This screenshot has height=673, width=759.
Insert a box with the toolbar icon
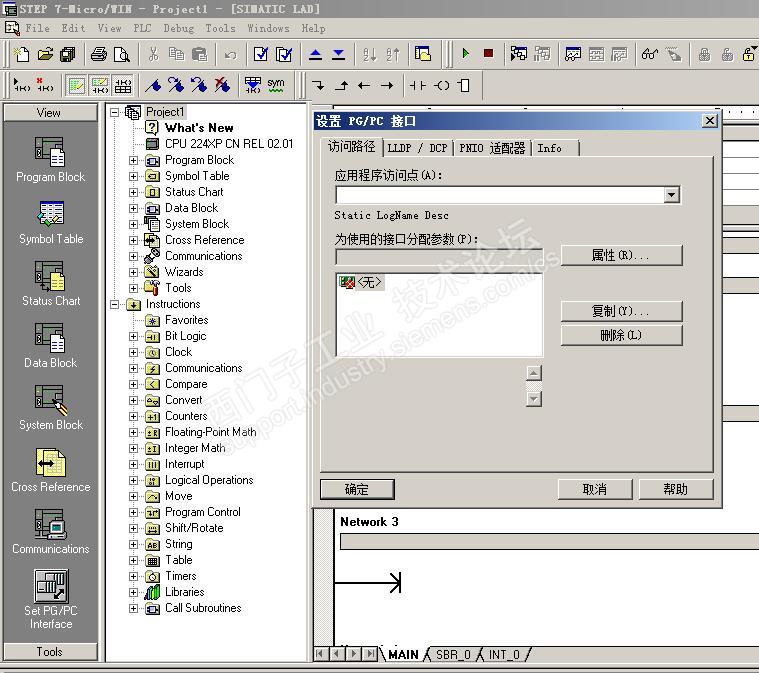(x=464, y=86)
